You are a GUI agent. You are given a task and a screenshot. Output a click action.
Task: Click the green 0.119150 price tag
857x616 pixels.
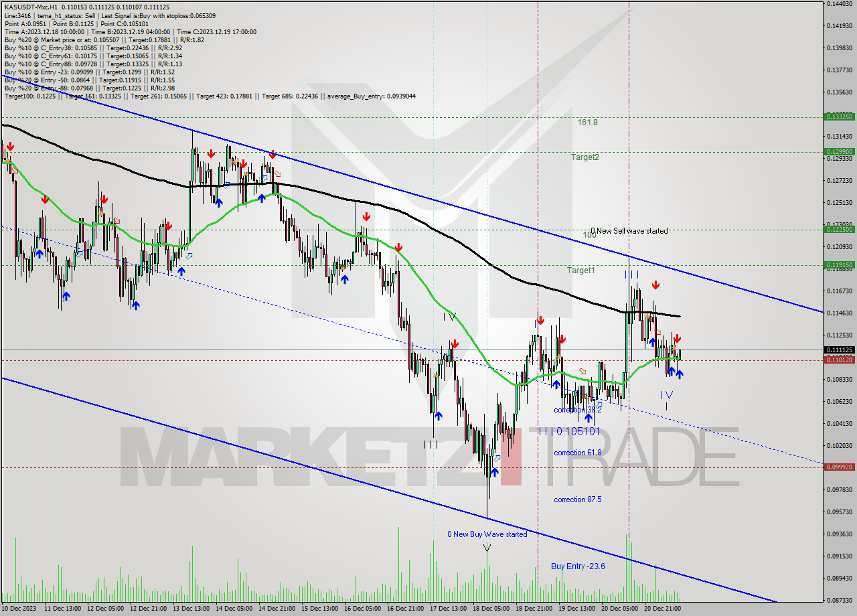tap(839, 264)
